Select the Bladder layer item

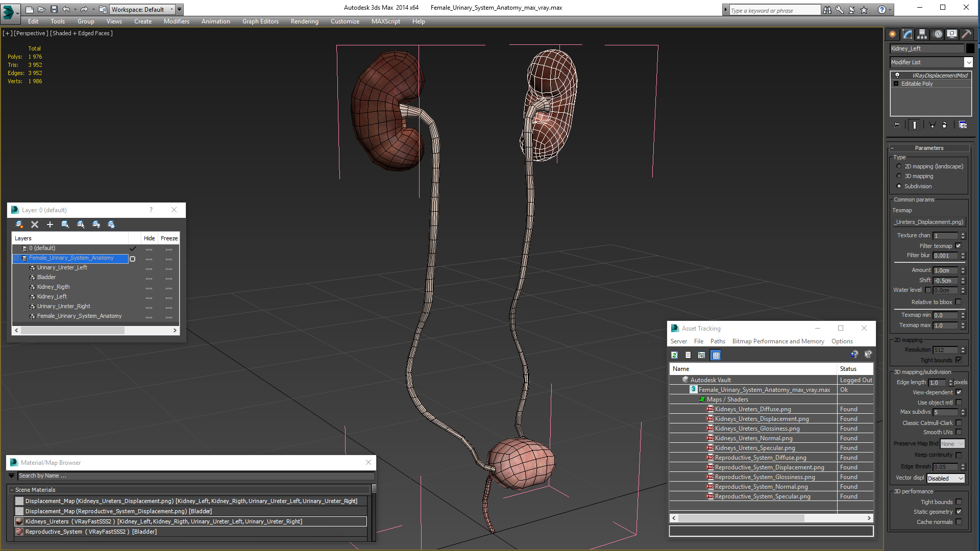46,277
